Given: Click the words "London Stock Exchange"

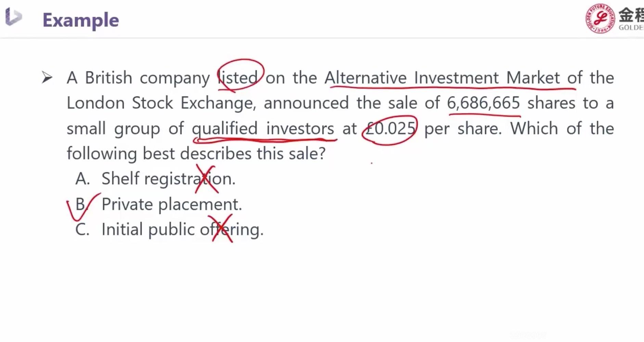Looking at the screenshot, I should [160, 103].
